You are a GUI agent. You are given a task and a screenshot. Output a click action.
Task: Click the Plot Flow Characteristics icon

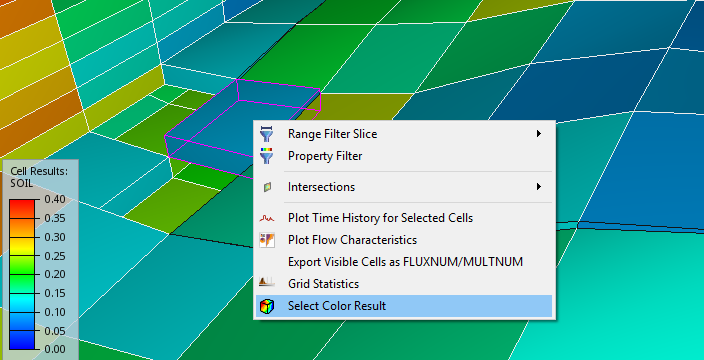click(x=267, y=240)
